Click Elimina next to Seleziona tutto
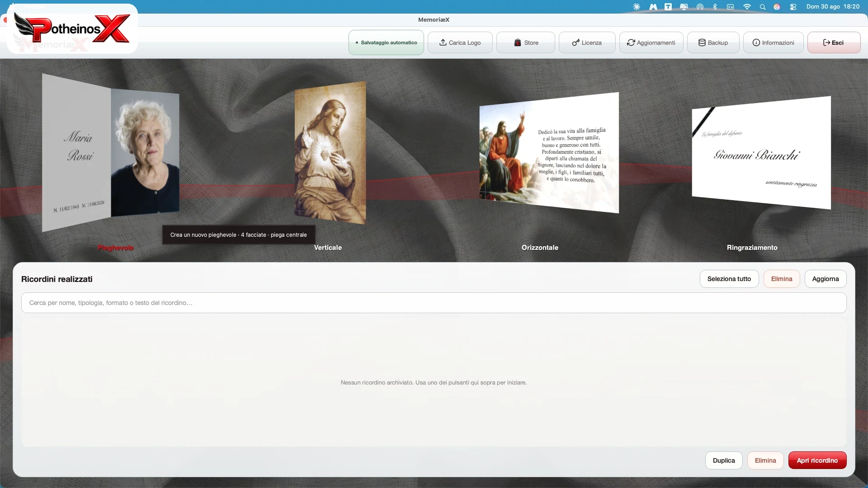Screen dimensions: 868x488 782,279
